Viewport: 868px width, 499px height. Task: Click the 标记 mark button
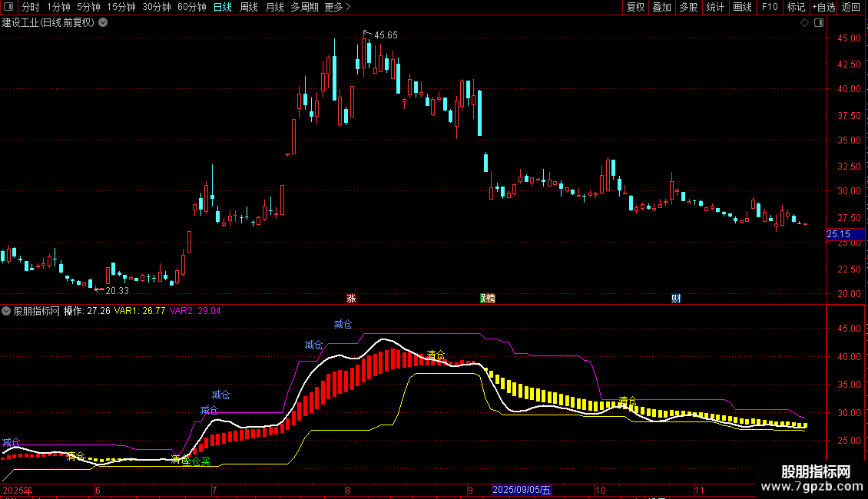(x=796, y=7)
